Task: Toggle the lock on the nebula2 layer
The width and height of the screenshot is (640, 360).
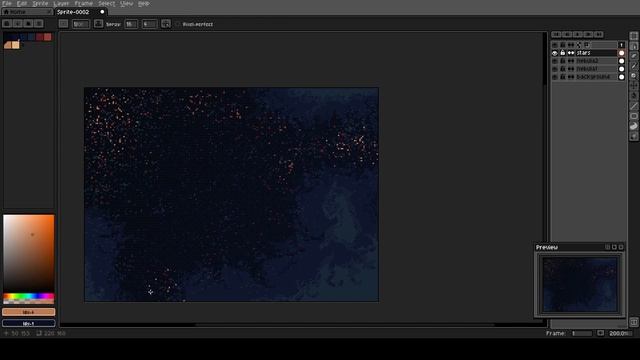Action: pyautogui.click(x=562, y=61)
